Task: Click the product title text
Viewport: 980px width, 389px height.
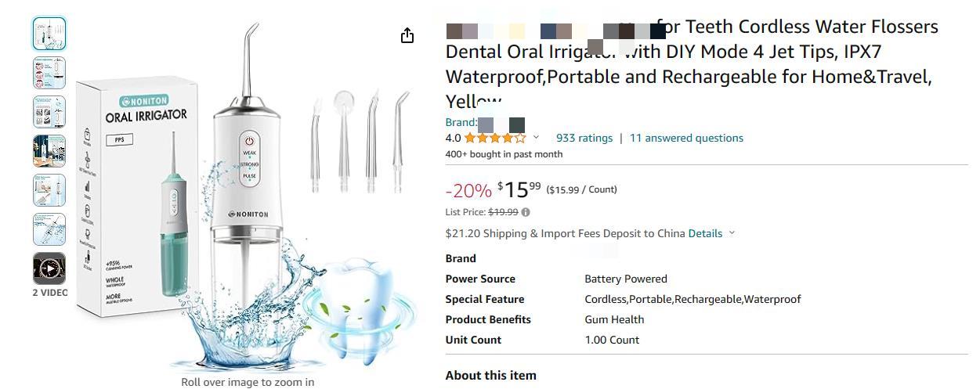Action: tap(692, 64)
